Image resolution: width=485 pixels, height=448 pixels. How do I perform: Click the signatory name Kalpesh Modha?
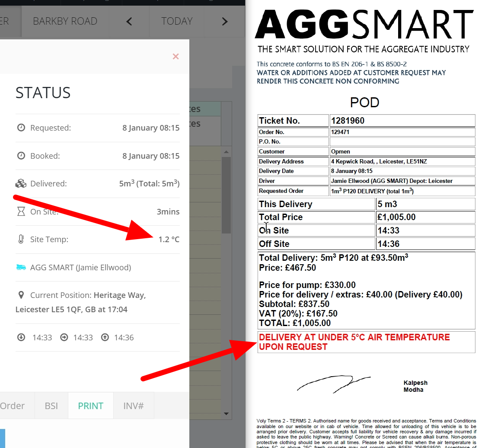[415, 386]
